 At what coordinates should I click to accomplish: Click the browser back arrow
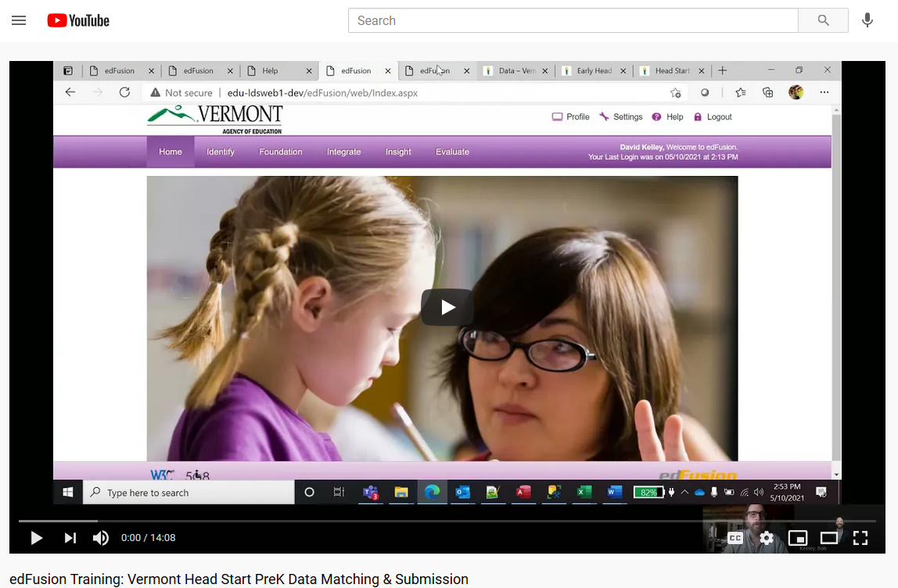[x=70, y=92]
